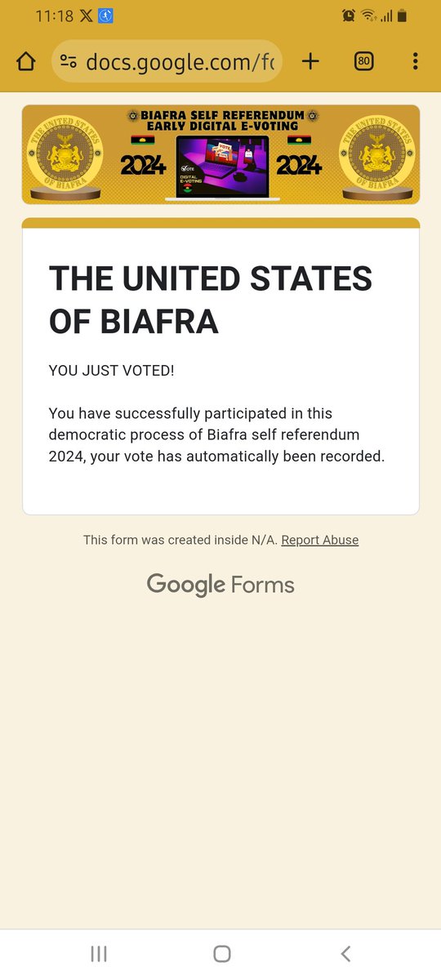
Task: Tap the Android home navigation button
Action: point(221,953)
